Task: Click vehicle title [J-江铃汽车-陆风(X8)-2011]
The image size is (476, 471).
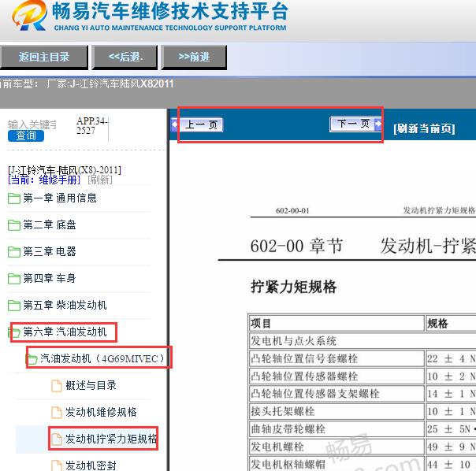Action: (x=65, y=170)
